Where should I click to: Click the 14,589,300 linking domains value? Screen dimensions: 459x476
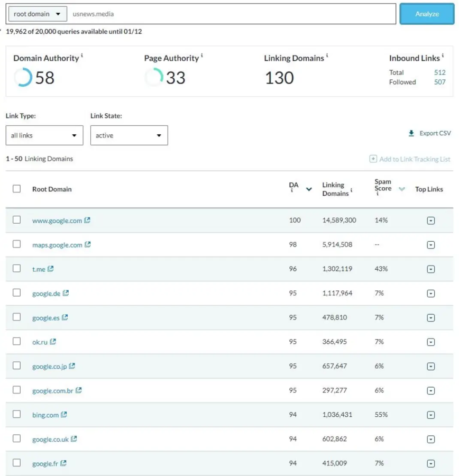coord(339,220)
